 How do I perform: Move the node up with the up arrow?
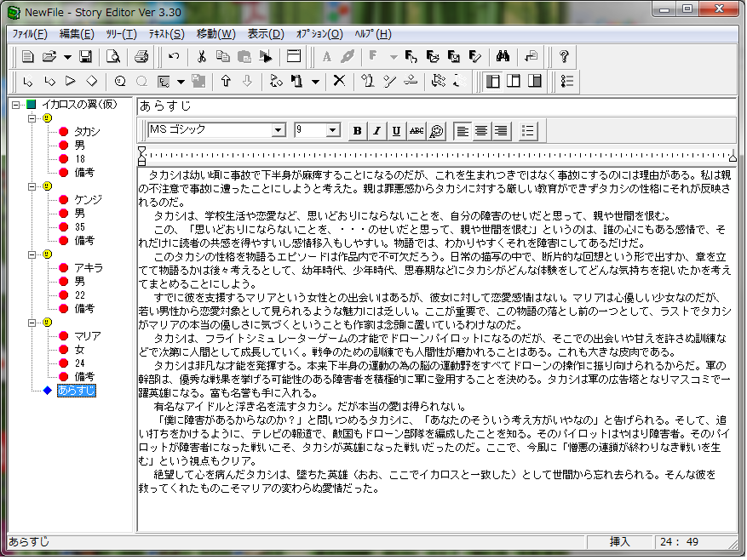click(x=226, y=81)
